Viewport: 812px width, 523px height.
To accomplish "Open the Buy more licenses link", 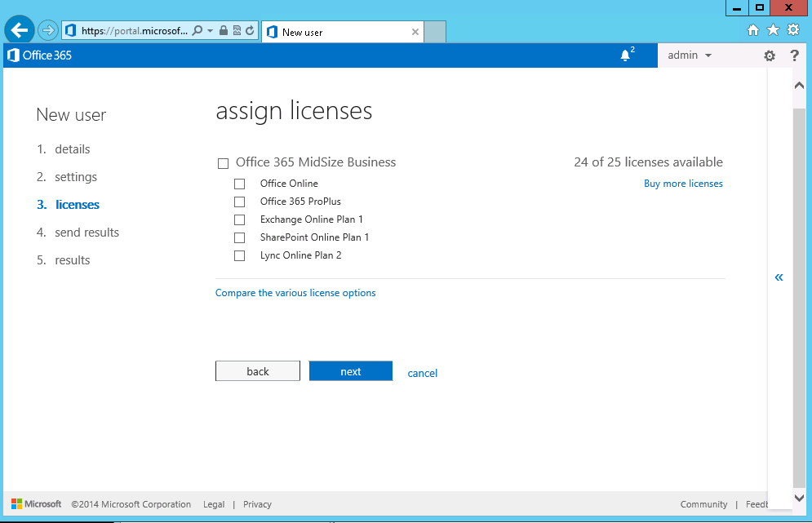I will [x=683, y=184].
